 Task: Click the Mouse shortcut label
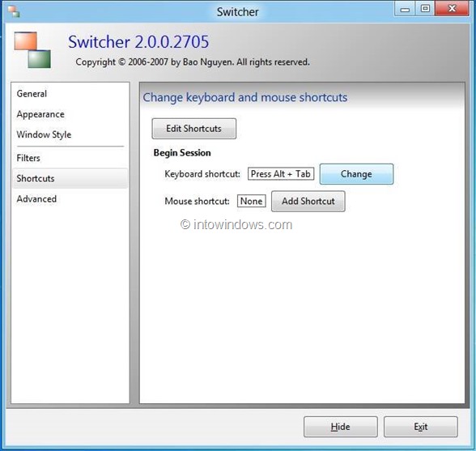click(197, 201)
